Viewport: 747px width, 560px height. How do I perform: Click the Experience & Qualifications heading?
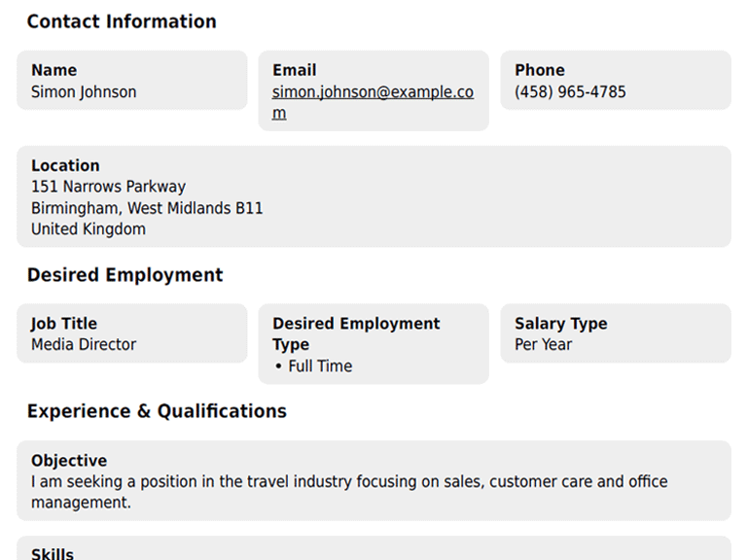tap(157, 411)
